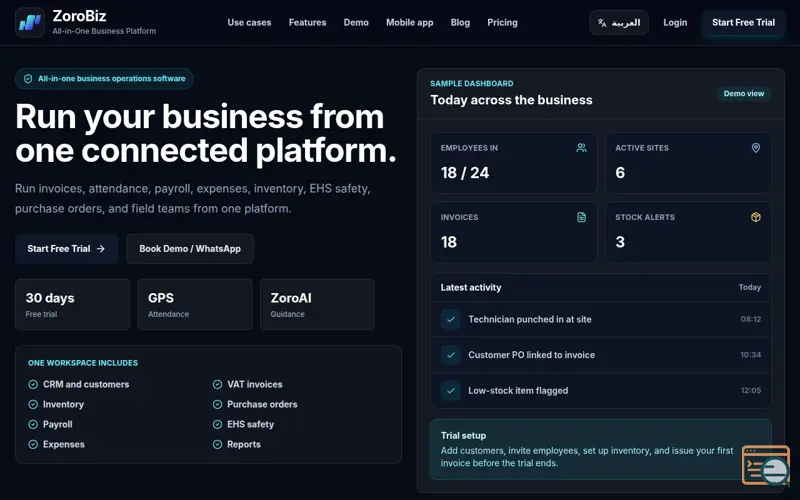This screenshot has width=800, height=500.
Task: Click the box icon on Stock Alerts card
Action: coord(756,217)
